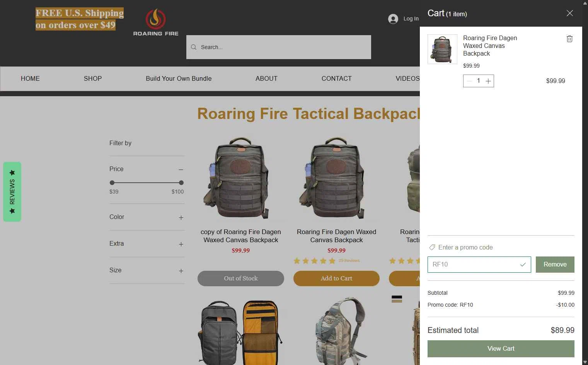Image resolution: width=588 pixels, height=365 pixels.
Task: Open the green REVIEWS side tab
Action: (12, 192)
